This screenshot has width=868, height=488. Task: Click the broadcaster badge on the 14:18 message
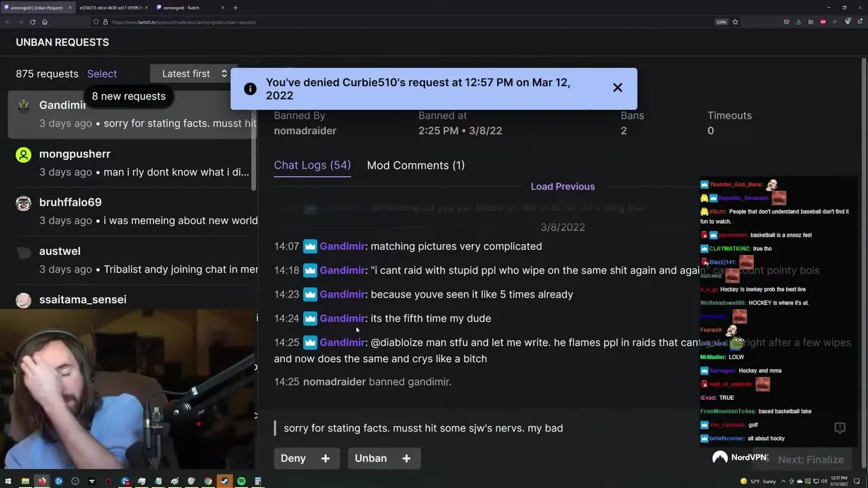310,270
